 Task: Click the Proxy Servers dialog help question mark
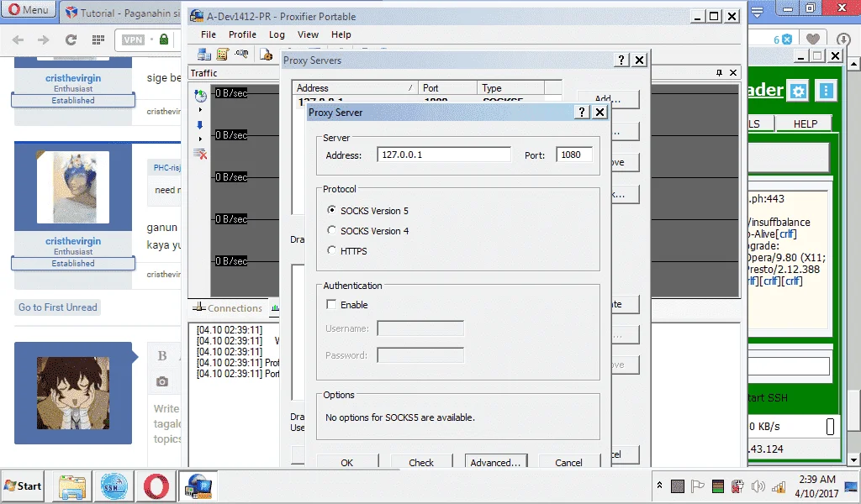pos(621,60)
